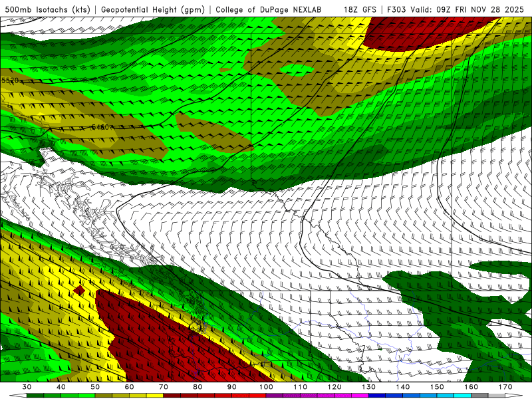This screenshot has height=399, width=532.
Task: Click the 120 value on the color scale
Action: (334, 387)
